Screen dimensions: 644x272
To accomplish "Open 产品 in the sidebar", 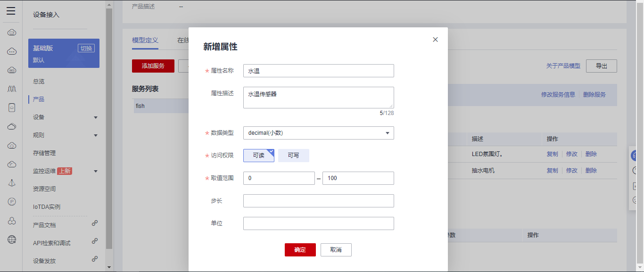I will coord(39,99).
